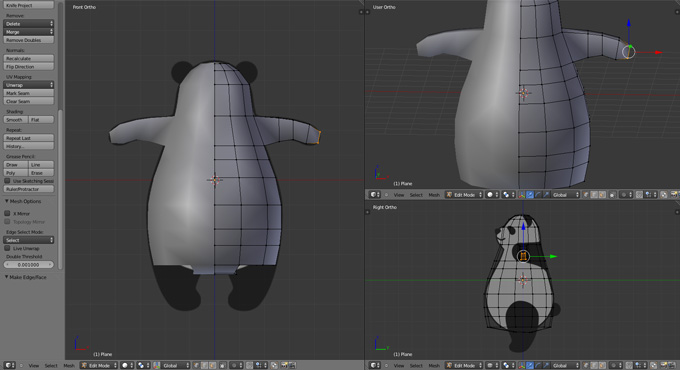The height and width of the screenshot is (370, 680).
Task: Open viewport shading selector in Front Ortho header
Action: pyautogui.click(x=128, y=365)
